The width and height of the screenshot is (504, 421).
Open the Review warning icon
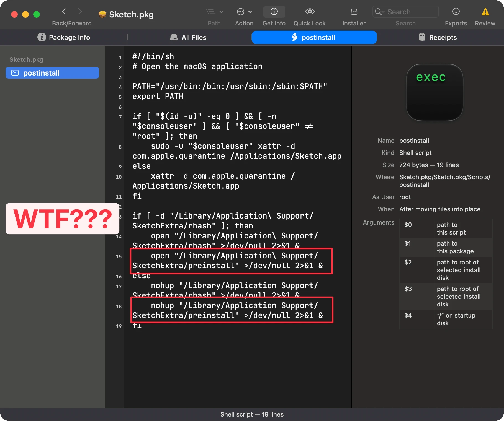point(485,12)
